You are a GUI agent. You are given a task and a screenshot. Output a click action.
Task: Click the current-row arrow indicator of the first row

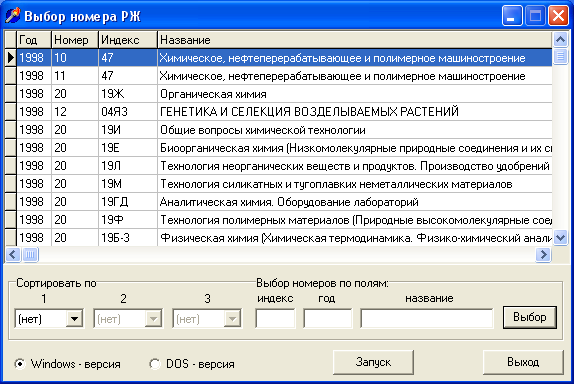click(11, 58)
